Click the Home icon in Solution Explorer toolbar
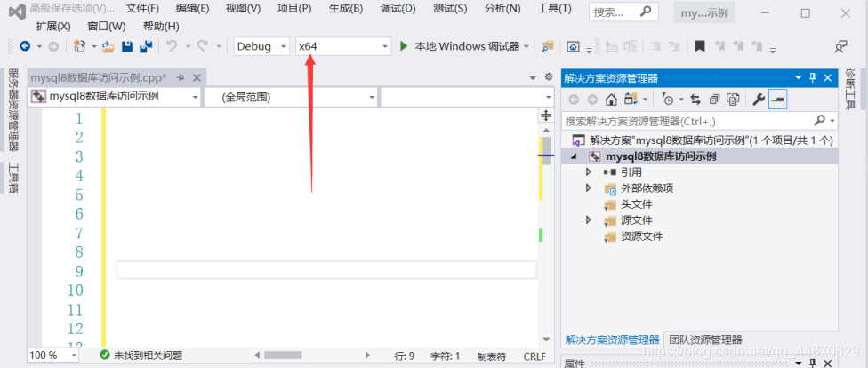Screen dimensions: 868x368 611,100
